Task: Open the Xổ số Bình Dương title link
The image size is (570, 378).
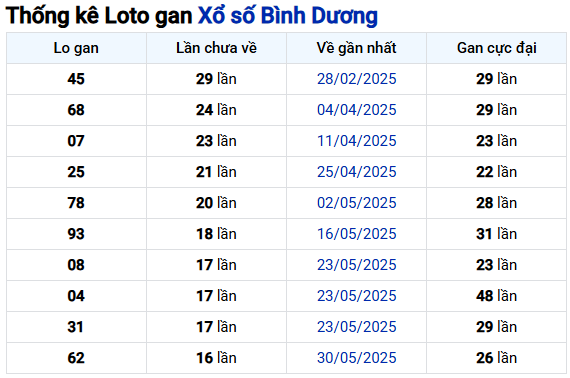Action: pyautogui.click(x=288, y=16)
